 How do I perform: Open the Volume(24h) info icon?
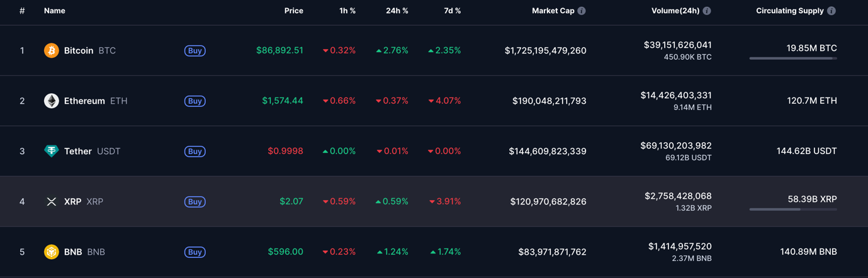tap(707, 11)
